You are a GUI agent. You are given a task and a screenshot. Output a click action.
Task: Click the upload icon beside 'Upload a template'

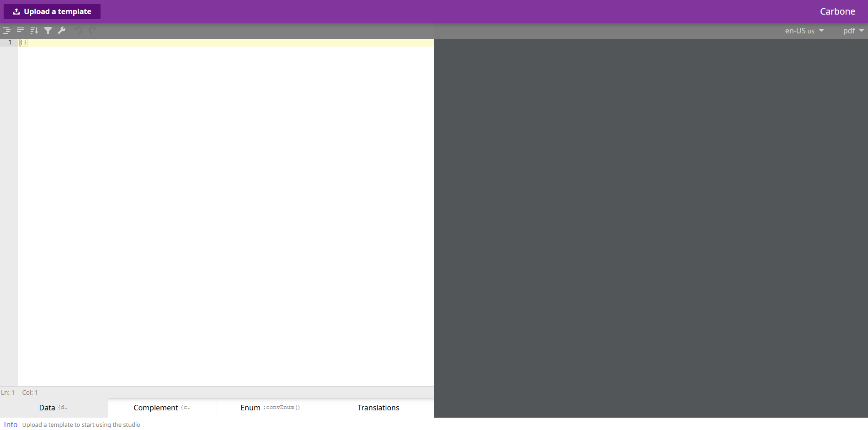(16, 11)
